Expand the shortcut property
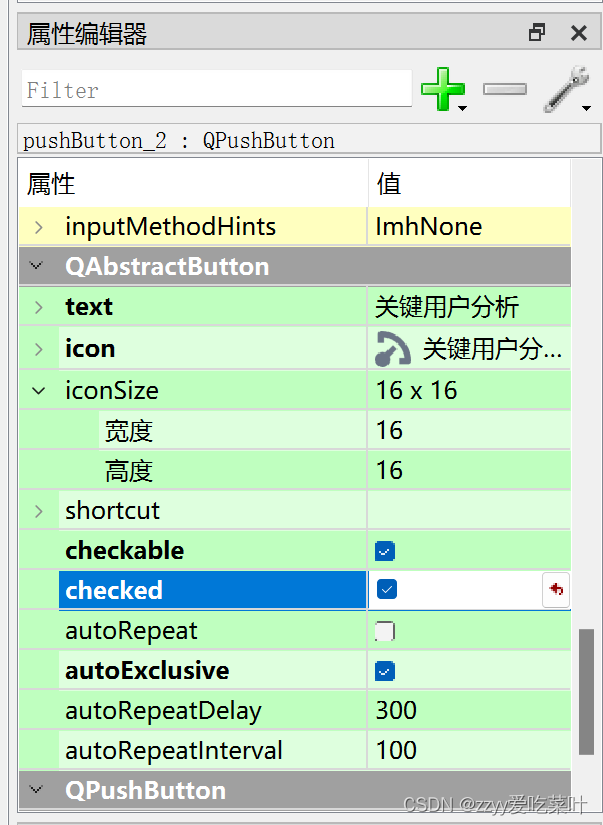This screenshot has height=825, width=603. pos(38,510)
